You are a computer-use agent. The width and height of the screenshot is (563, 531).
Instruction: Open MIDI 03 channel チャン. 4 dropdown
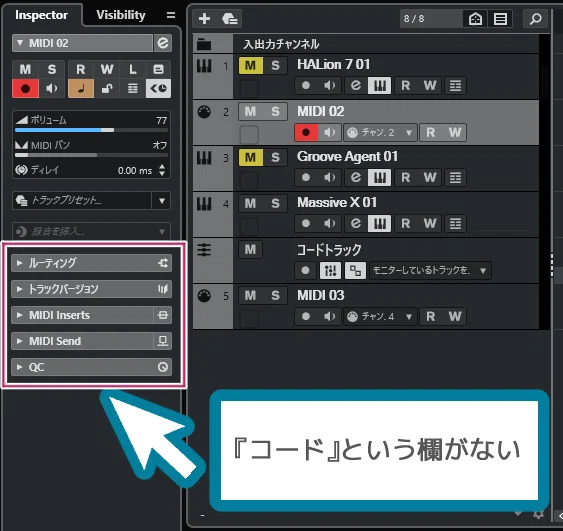tap(381, 316)
